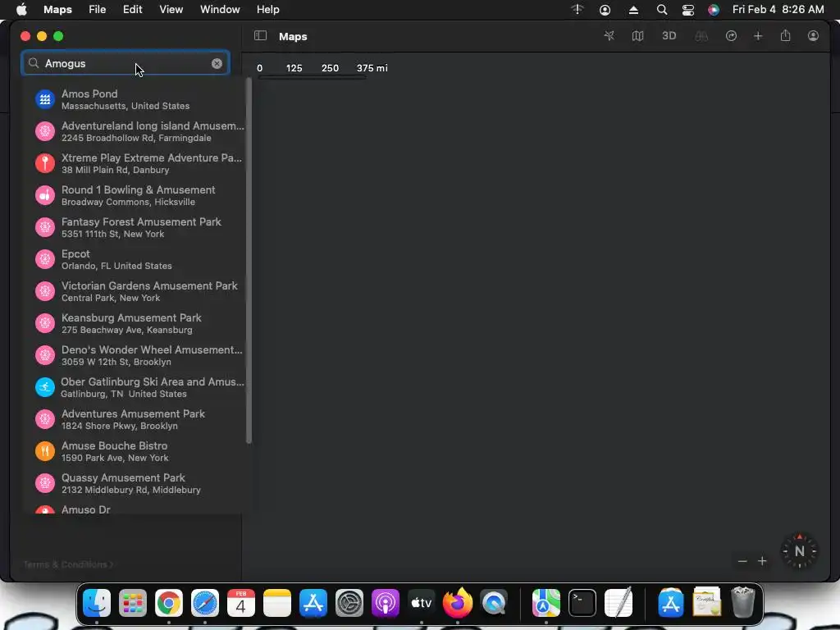Click the Amuse Bouche restaurant icon
This screenshot has height=630, width=840.
pyautogui.click(x=45, y=451)
